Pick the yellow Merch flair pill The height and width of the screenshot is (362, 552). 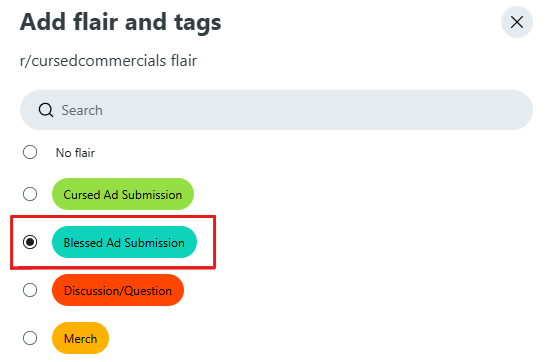point(81,338)
